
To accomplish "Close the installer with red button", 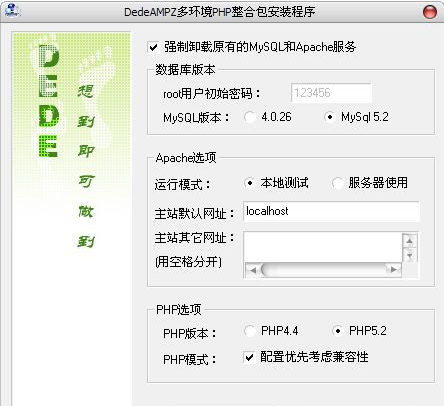I will 430,12.
